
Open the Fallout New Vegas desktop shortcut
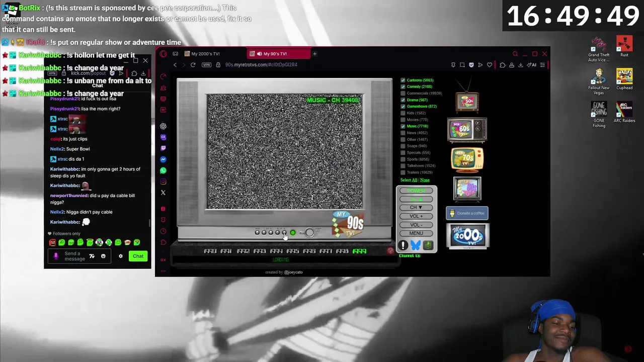599,81
